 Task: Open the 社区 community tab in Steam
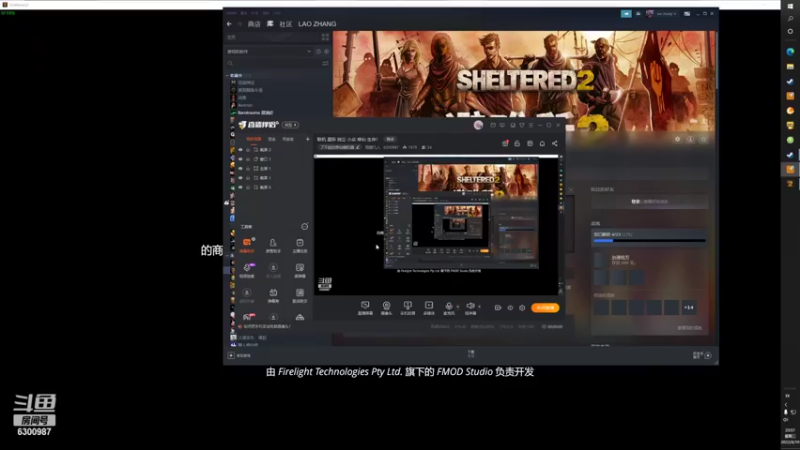pos(285,24)
